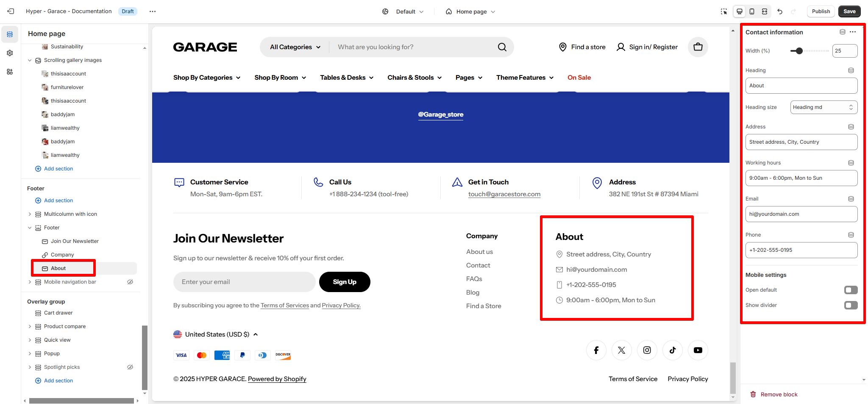Click the Enter your email newsletter field
Viewport: 868px width, 404px height.
pyautogui.click(x=244, y=282)
